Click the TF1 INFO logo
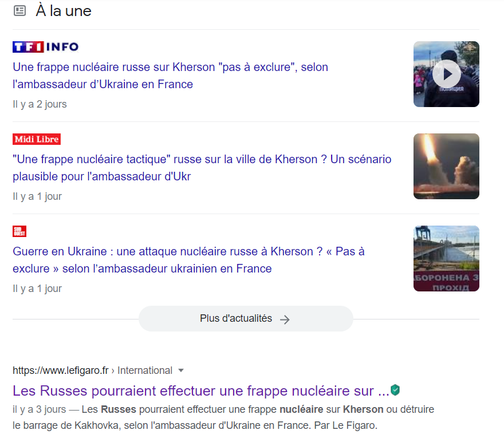The image size is (504, 438). 46,47
